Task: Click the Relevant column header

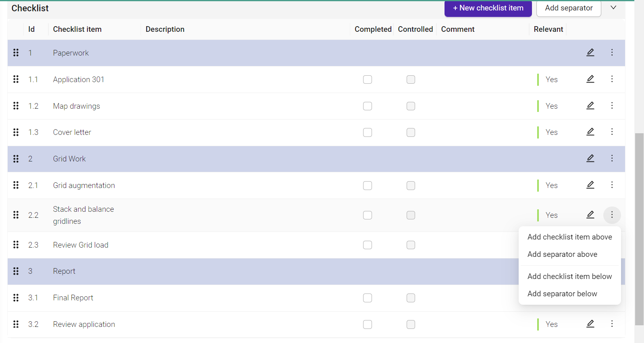Action: click(548, 29)
